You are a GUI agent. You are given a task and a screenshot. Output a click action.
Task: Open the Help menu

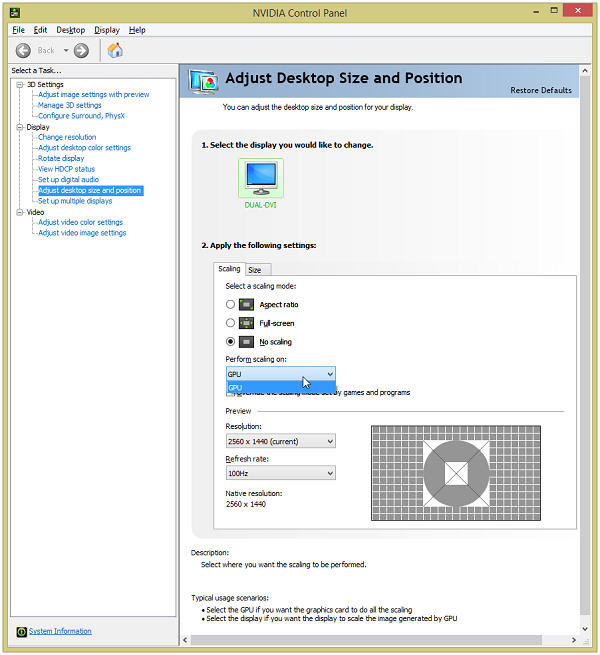click(137, 30)
